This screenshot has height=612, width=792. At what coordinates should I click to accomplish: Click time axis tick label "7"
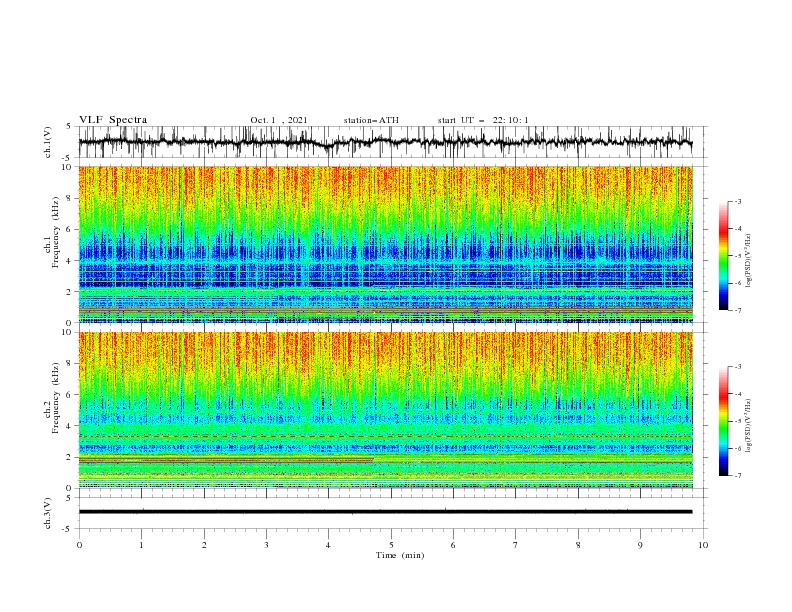tap(516, 545)
